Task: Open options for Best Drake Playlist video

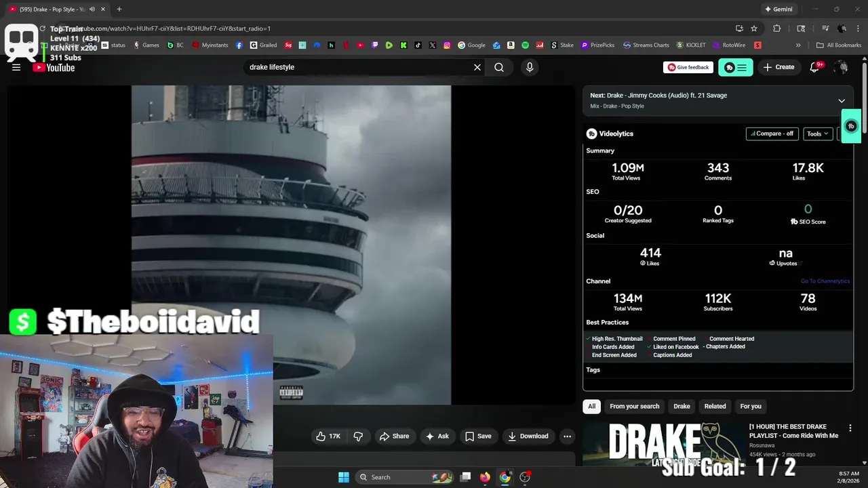Action: pyautogui.click(x=850, y=428)
